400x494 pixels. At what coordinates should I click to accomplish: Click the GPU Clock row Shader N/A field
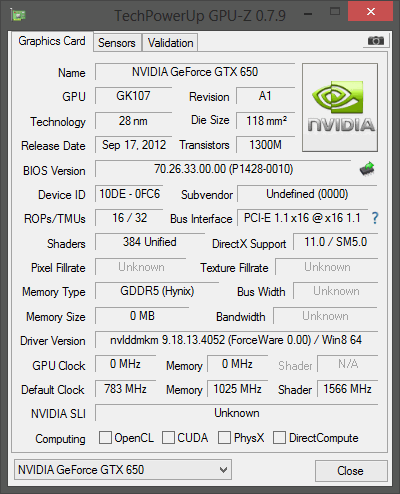pos(348,364)
